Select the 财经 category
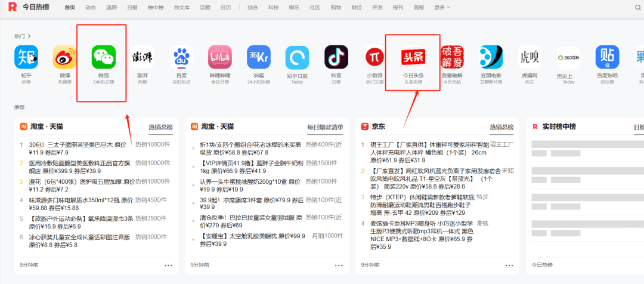644x284 pixels. point(357,7)
